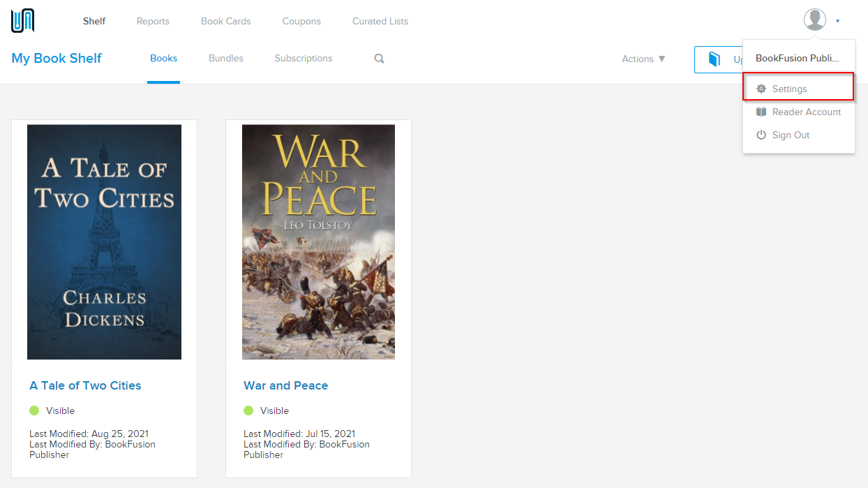This screenshot has width=868, height=488.
Task: Select the Books tab
Action: (x=164, y=58)
